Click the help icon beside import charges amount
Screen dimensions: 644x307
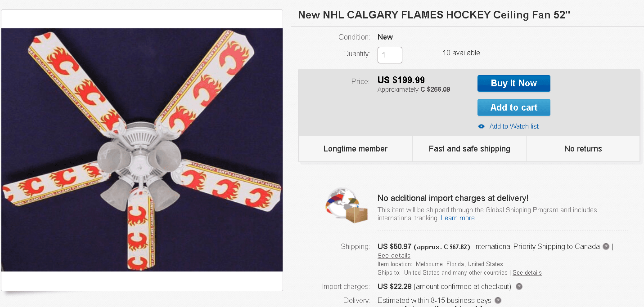point(519,286)
